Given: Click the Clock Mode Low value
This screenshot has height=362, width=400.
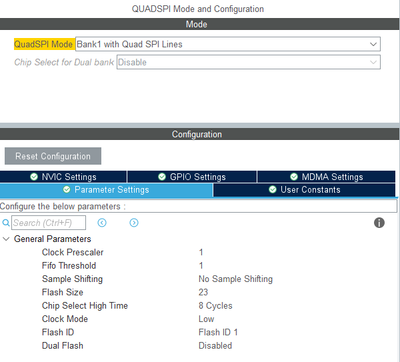Looking at the screenshot, I should (206, 319).
